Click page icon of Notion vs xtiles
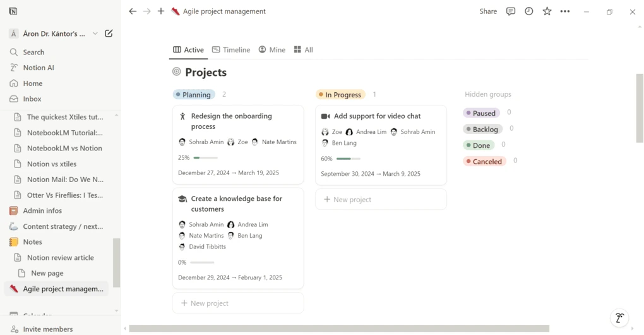644x335 pixels. 17,164
